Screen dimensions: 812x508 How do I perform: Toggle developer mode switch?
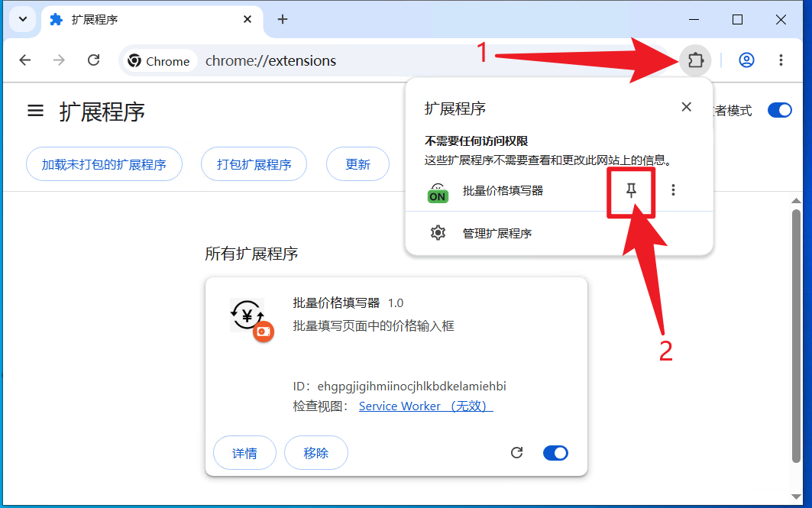click(779, 110)
